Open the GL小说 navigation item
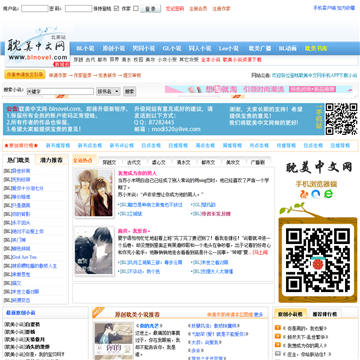 tap(172, 48)
